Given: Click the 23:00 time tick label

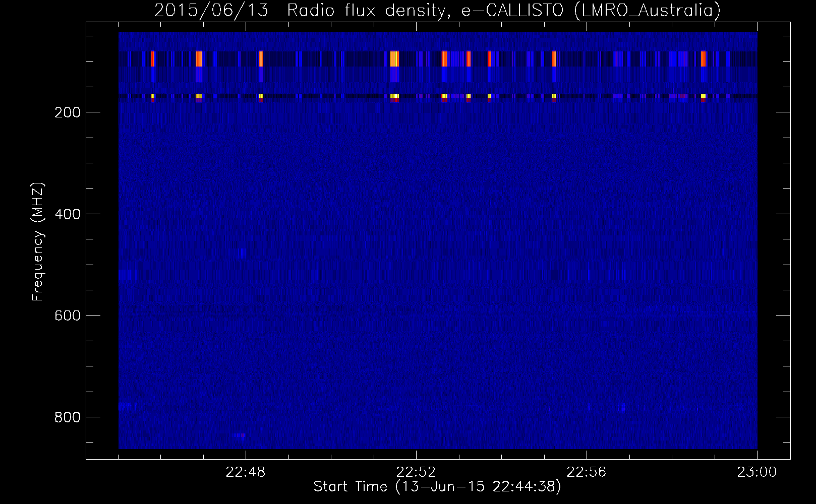Looking at the screenshot, I should pos(757,472).
